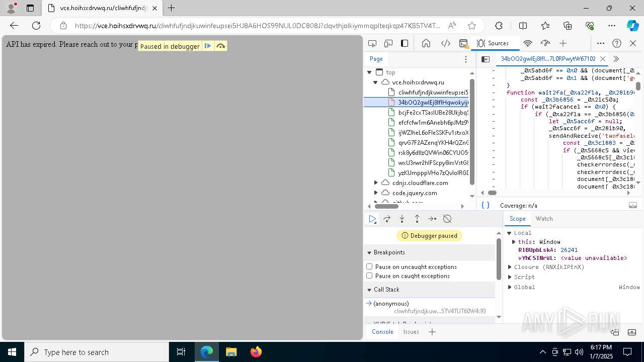Click the Step button in debugger toolbar
Viewport: 644px width, 362px height.
click(x=432, y=219)
